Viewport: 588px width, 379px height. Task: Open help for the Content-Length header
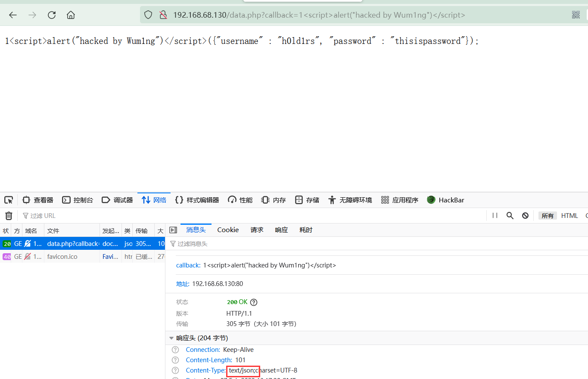tap(175, 360)
